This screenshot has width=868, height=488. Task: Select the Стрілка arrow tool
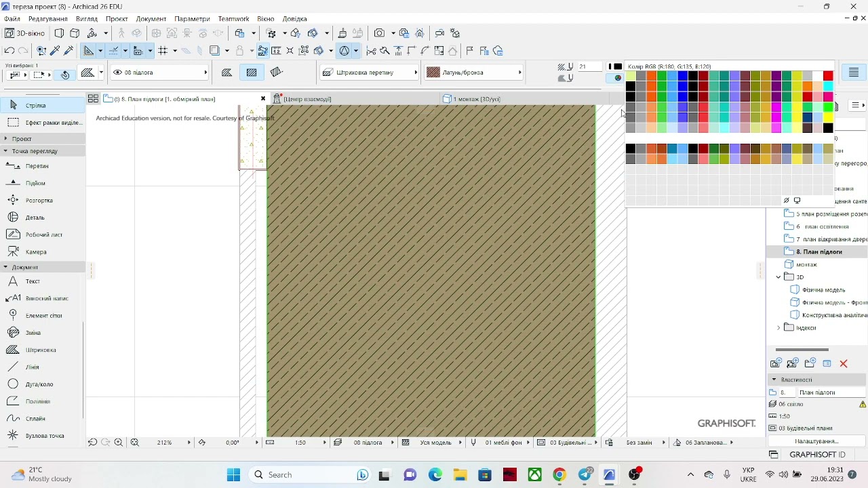tap(43, 105)
